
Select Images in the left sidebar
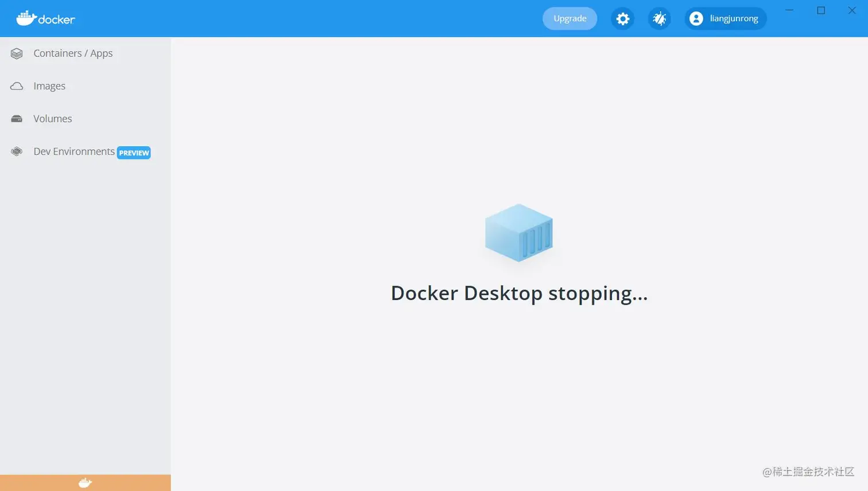48,85
